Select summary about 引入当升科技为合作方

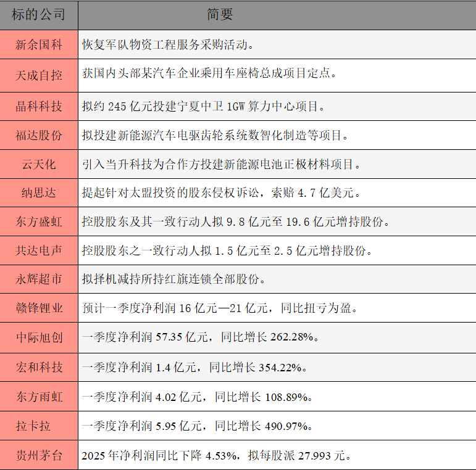[277, 164]
